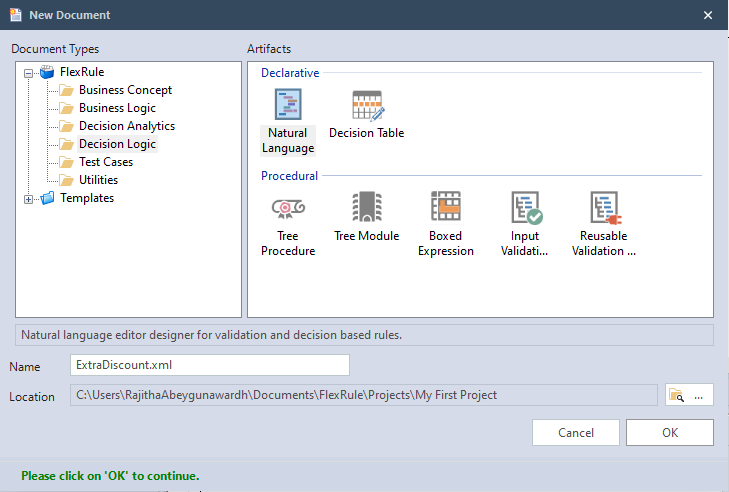729x492 pixels.
Task: Select Business Logic document type
Action: click(x=117, y=108)
